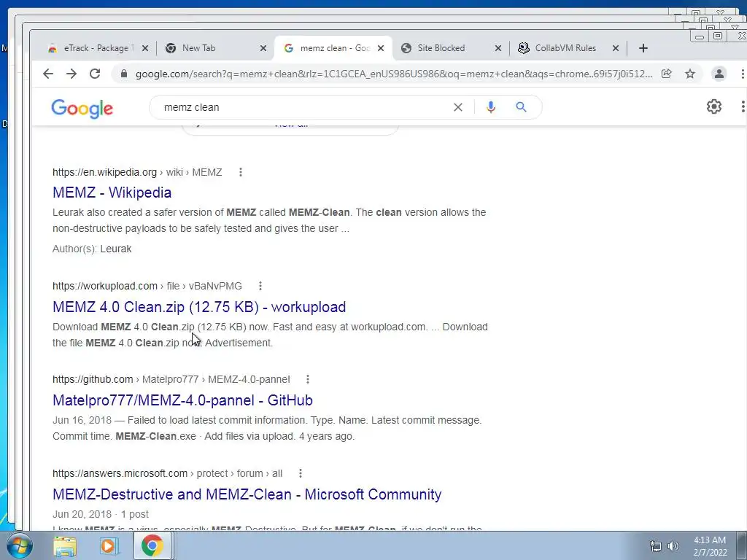Click the Google logo
This screenshot has height=560, width=747.
tap(82, 109)
